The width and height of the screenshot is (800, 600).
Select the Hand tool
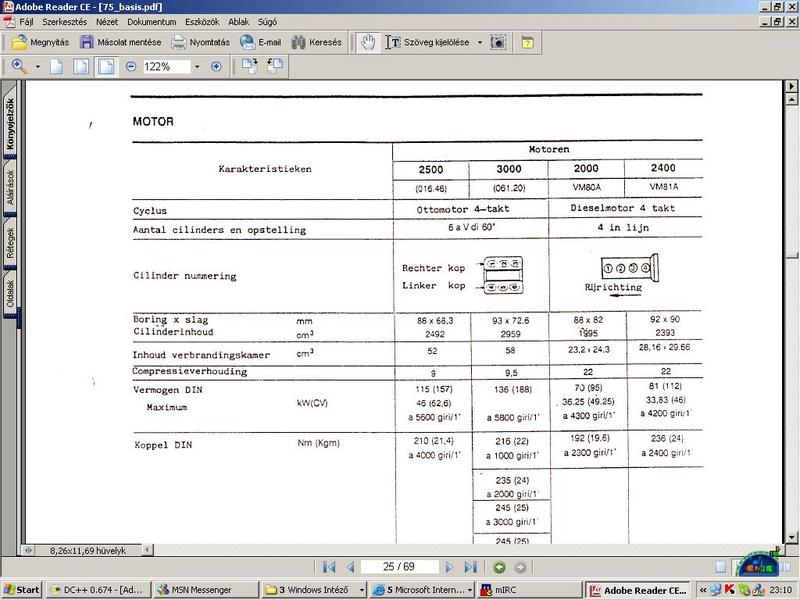[x=369, y=43]
